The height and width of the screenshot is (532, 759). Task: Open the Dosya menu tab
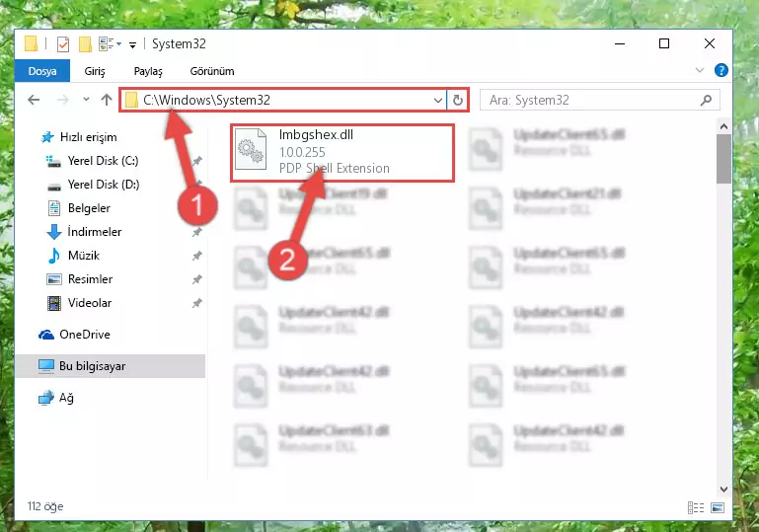42,71
